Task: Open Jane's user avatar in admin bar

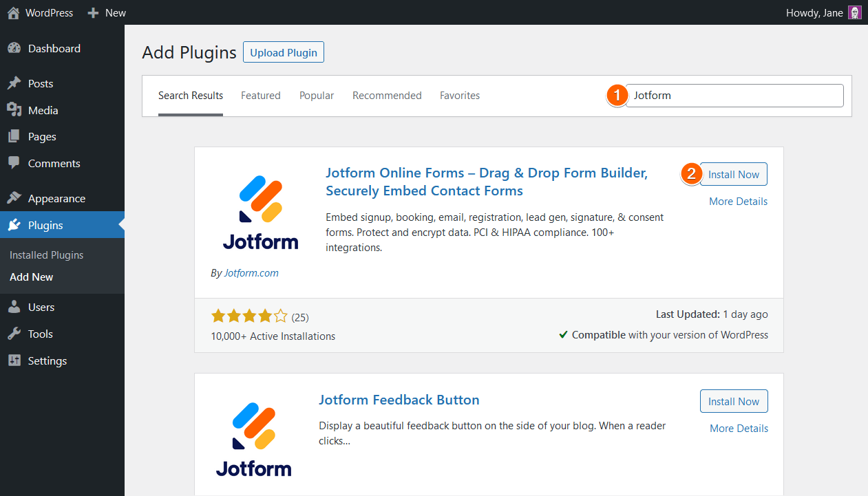Action: pos(854,12)
